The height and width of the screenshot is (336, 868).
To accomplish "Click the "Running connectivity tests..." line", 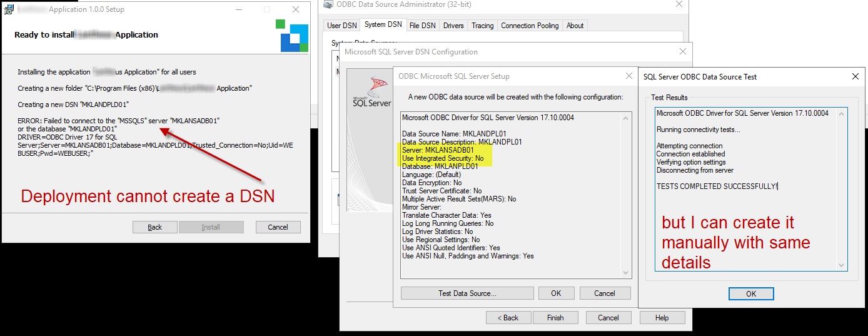I will pyautogui.click(x=698, y=130).
